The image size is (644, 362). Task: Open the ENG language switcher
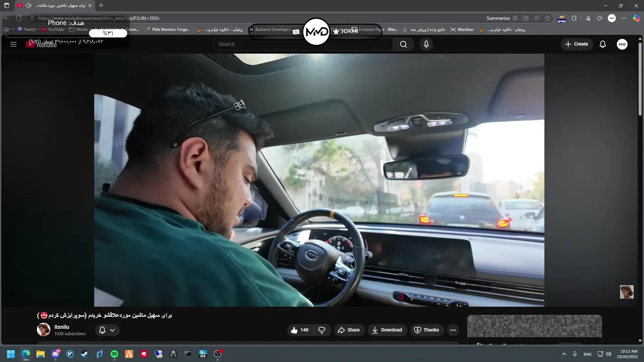click(x=588, y=354)
